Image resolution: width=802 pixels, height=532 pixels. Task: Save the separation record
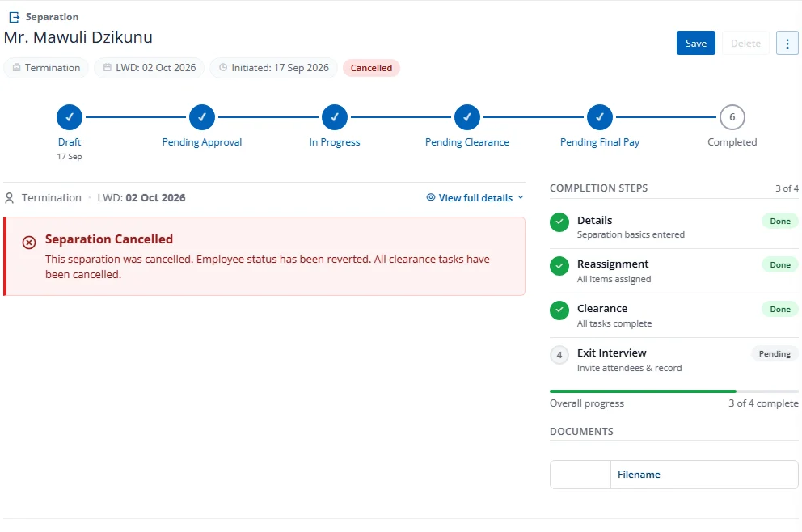(695, 44)
